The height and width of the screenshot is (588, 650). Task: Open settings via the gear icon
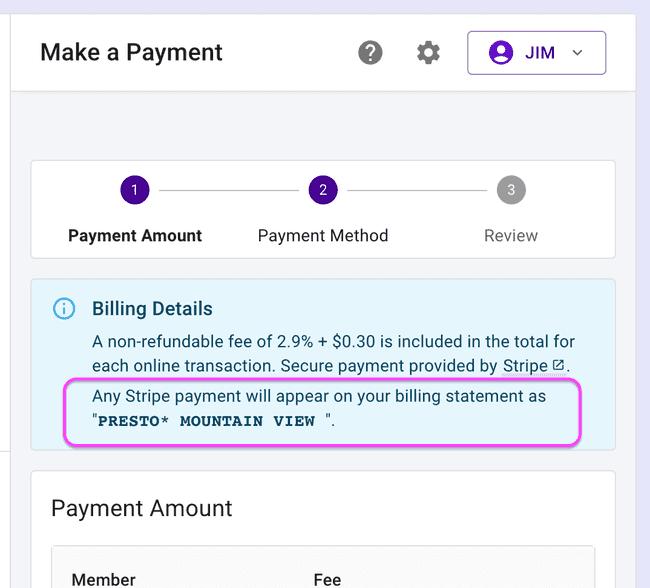pyautogui.click(x=428, y=53)
